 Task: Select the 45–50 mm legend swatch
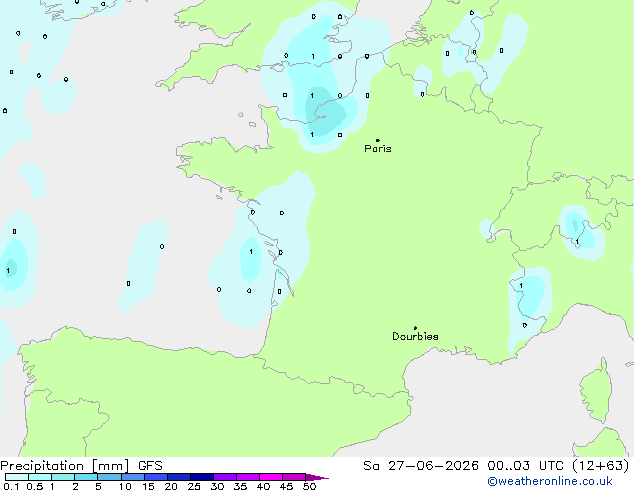pos(294,477)
